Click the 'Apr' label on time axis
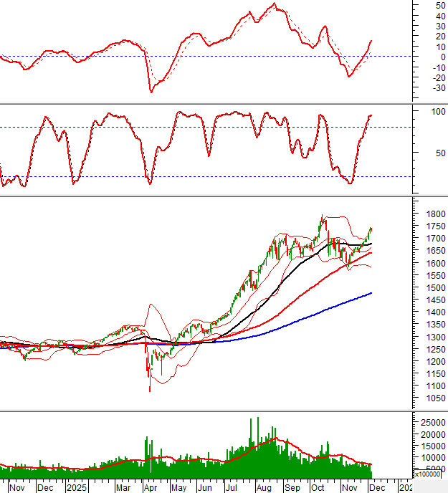The image size is (448, 493). (x=149, y=487)
